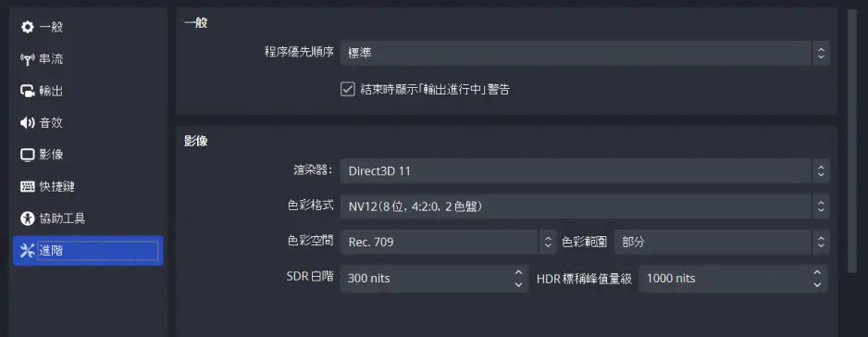Open the 渲染器 Direct3D 11 dropdown
868x337 pixels.
pos(585,170)
